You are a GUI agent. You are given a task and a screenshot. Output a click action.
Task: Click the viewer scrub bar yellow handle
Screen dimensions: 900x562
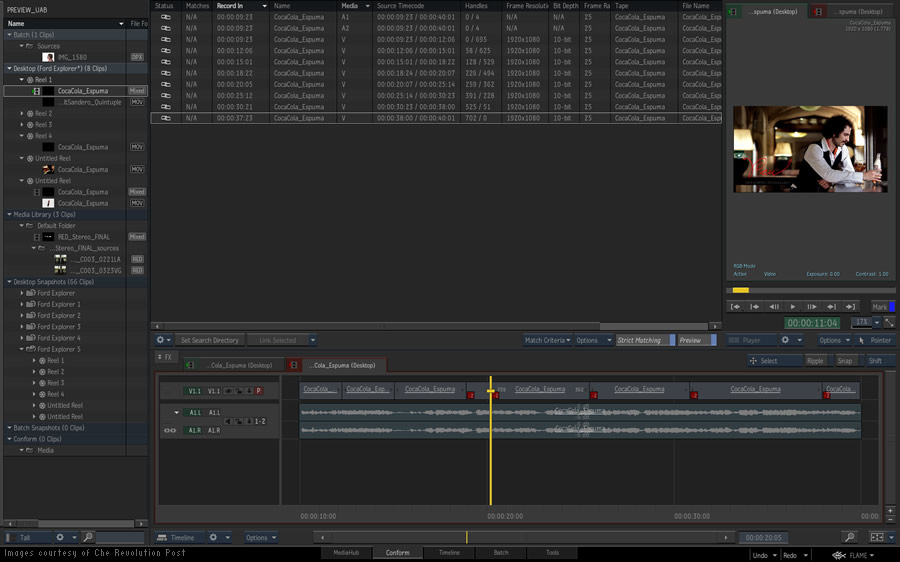point(740,290)
